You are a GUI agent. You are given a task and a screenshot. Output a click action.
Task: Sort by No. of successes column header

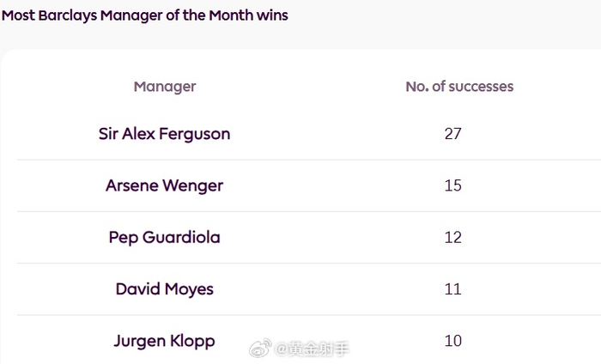(x=459, y=87)
